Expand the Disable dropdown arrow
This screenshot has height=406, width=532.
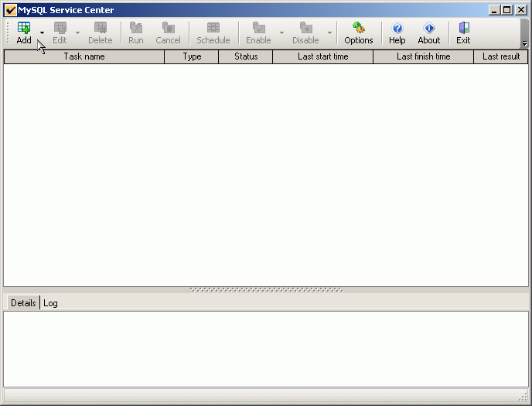[x=329, y=33]
